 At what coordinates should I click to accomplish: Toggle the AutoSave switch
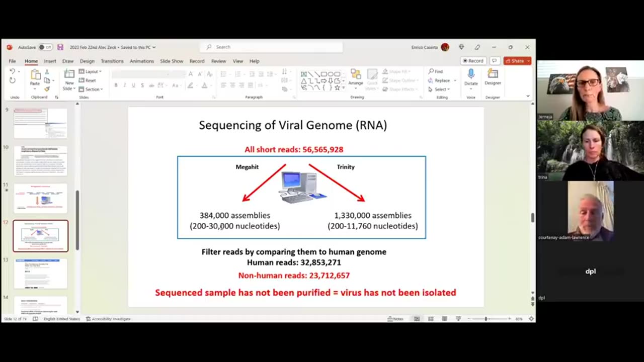click(x=45, y=47)
